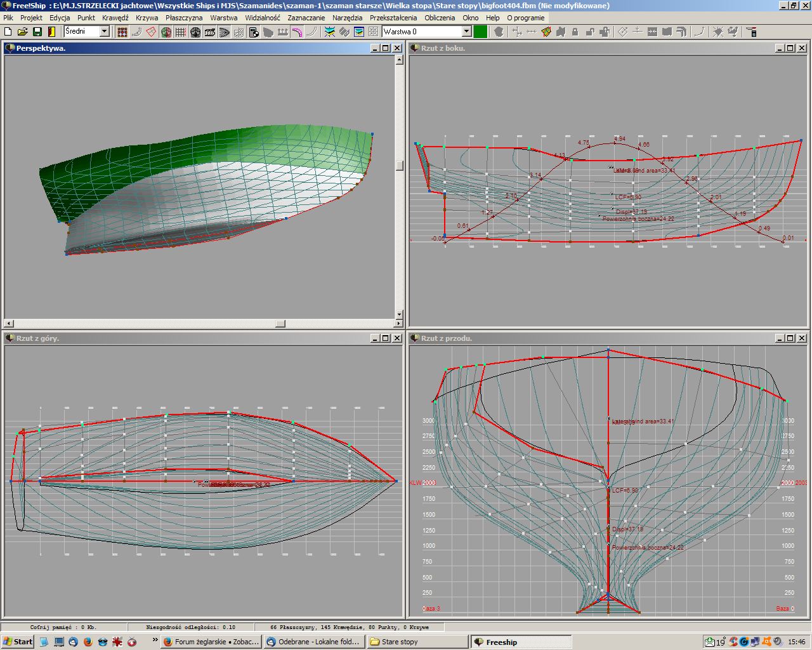Image resolution: width=812 pixels, height=650 pixels.
Task: Toggle the stations display icon
Action: click(195, 32)
